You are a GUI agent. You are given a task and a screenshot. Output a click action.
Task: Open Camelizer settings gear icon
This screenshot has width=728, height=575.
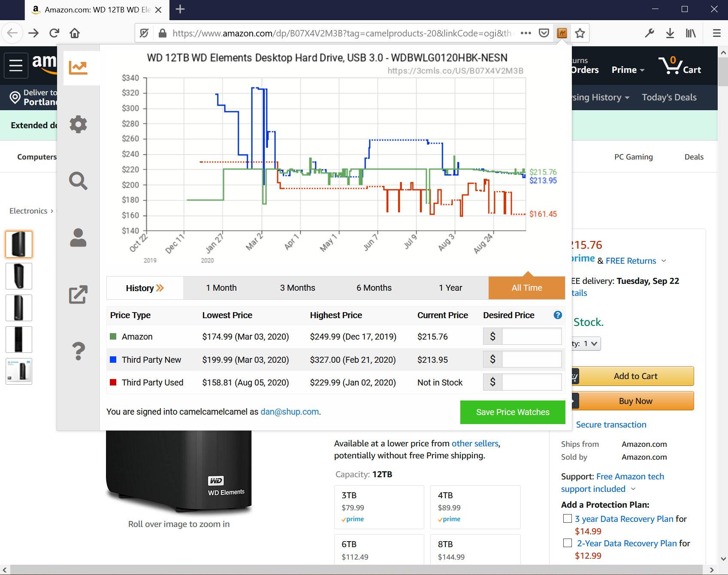78,124
